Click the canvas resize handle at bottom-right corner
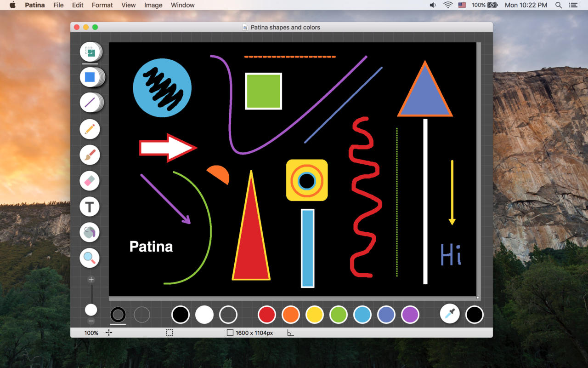Screen dimensions: 588x368 click(478, 298)
